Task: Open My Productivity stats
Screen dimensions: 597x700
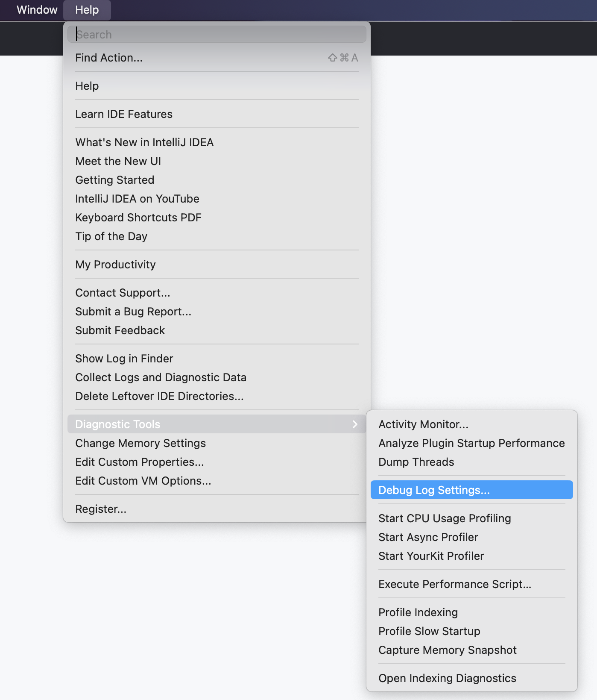Action: 115,265
